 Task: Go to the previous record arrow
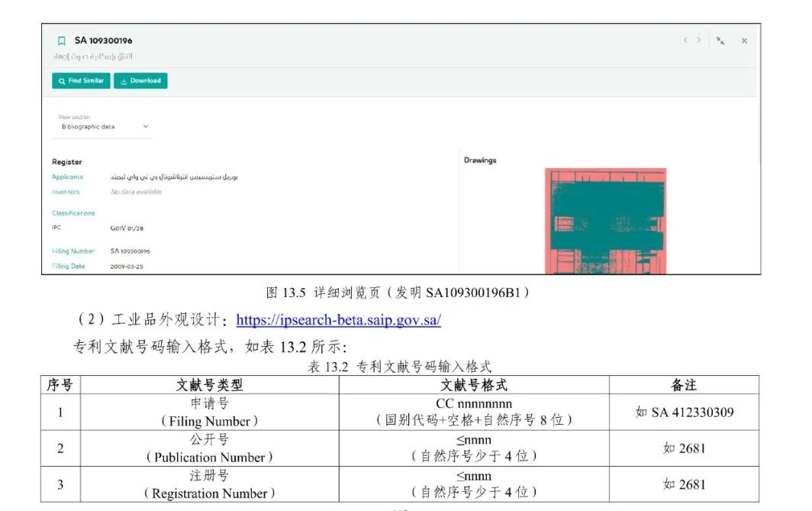[x=685, y=40]
